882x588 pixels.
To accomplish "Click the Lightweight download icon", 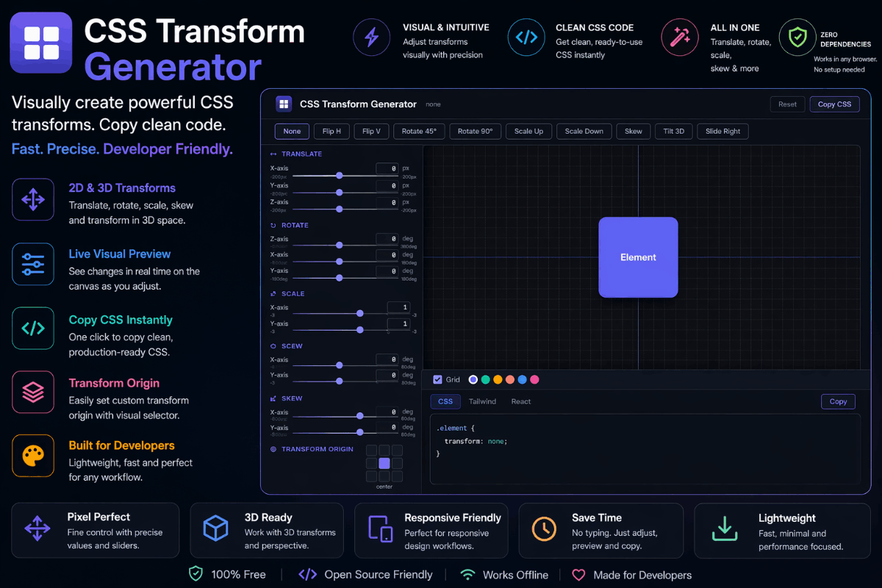I will point(725,528).
